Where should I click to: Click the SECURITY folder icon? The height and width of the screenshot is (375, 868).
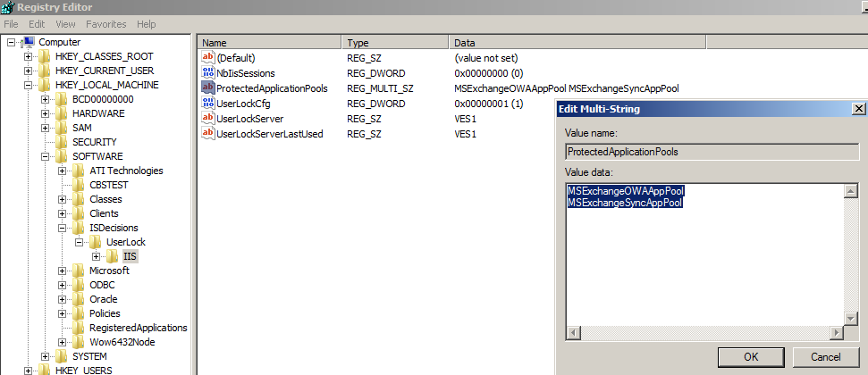(62, 142)
